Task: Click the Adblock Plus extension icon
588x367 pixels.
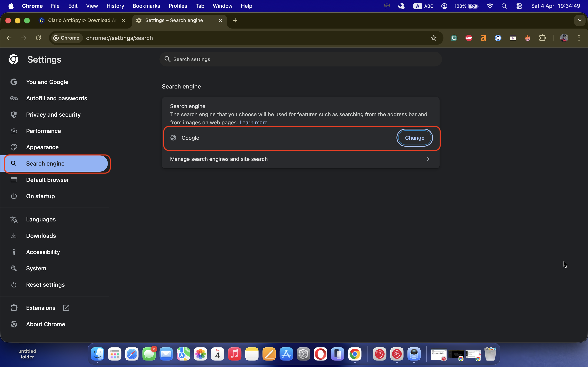Action: [469, 38]
